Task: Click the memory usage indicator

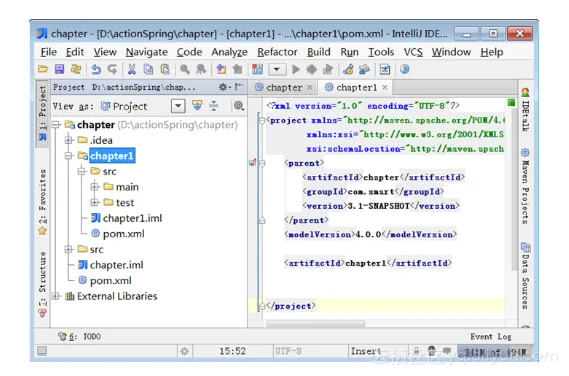Action: [495, 352]
